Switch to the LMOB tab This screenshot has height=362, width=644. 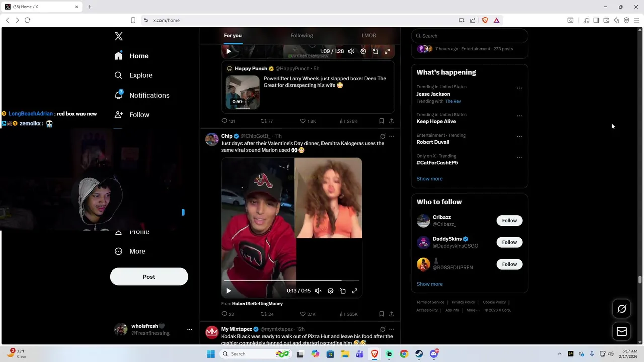[369, 35]
